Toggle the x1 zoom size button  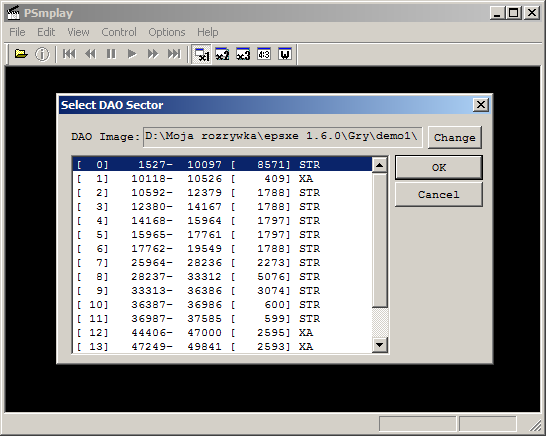[x=202, y=54]
